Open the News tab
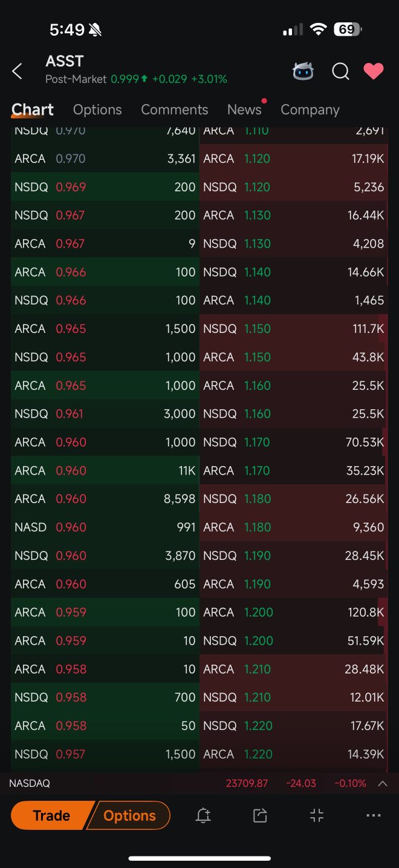 244,110
